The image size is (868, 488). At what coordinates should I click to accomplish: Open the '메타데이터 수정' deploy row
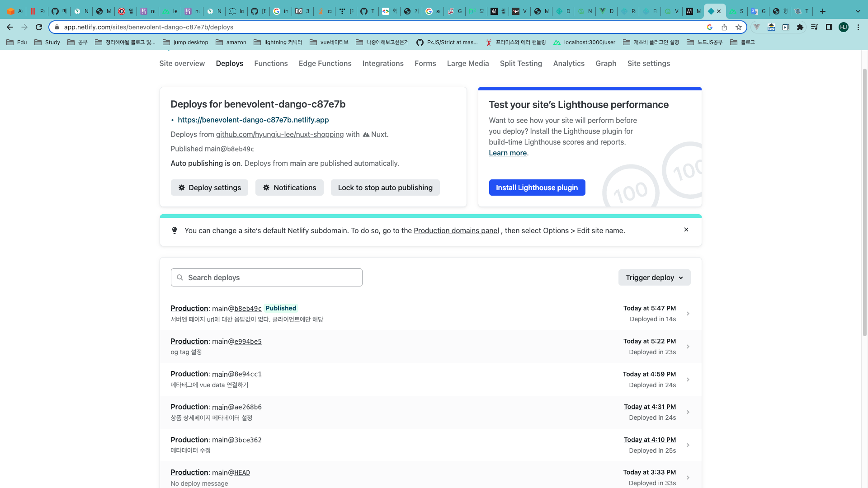pyautogui.click(x=430, y=445)
